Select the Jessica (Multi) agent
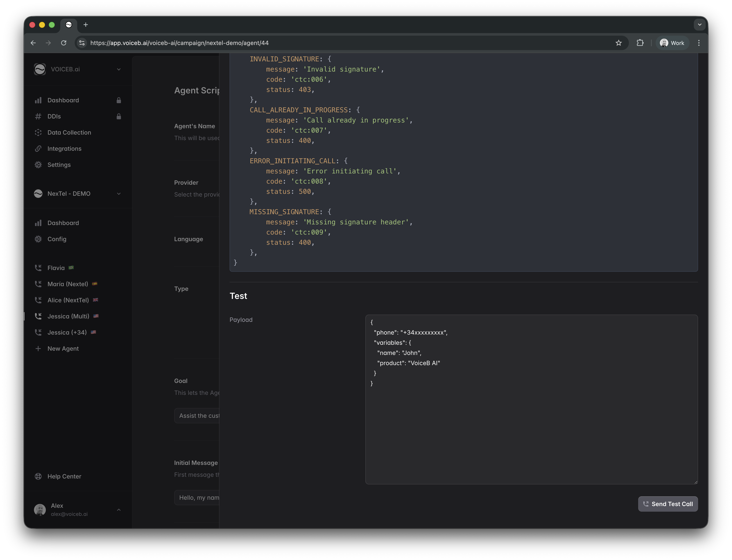This screenshot has height=560, width=732. [x=68, y=316]
